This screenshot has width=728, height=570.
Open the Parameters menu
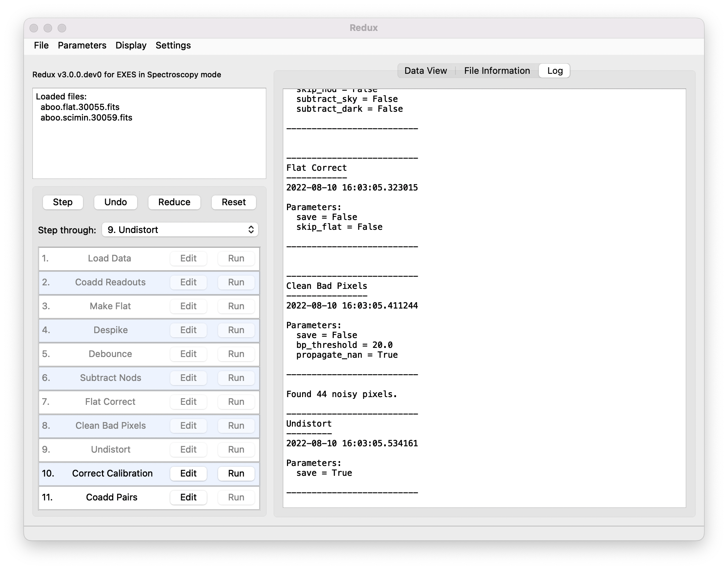pos(82,45)
